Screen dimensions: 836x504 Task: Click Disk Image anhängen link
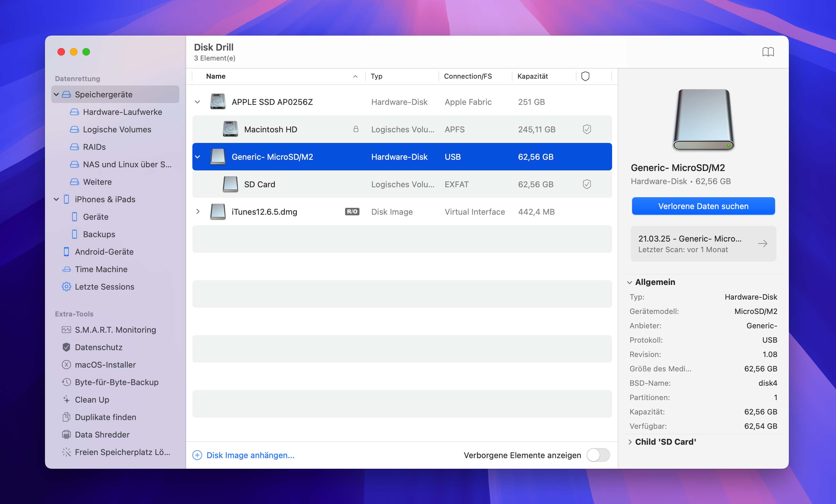[x=250, y=455]
